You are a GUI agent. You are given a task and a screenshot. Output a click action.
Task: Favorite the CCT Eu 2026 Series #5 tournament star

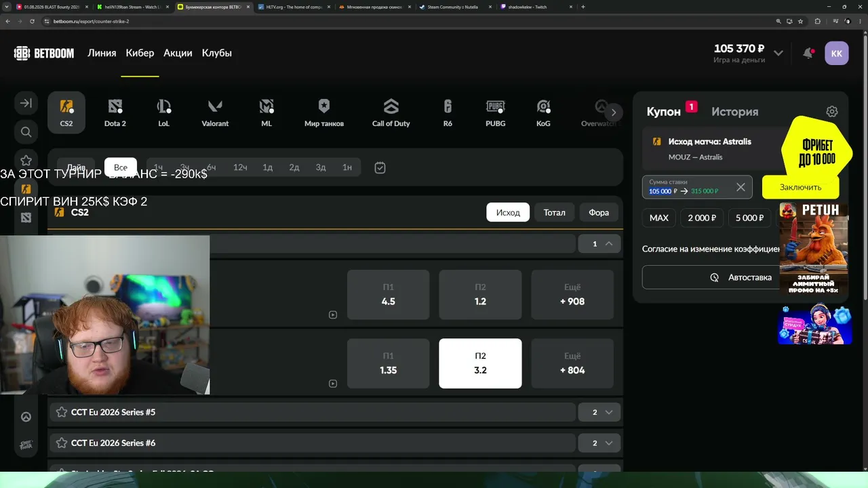tap(62, 412)
